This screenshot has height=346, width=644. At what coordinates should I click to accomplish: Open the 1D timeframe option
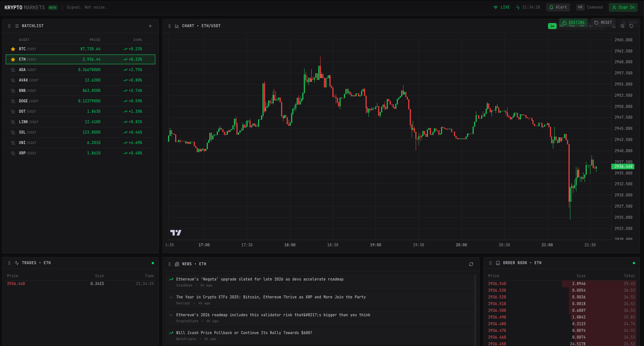[x=600, y=26]
